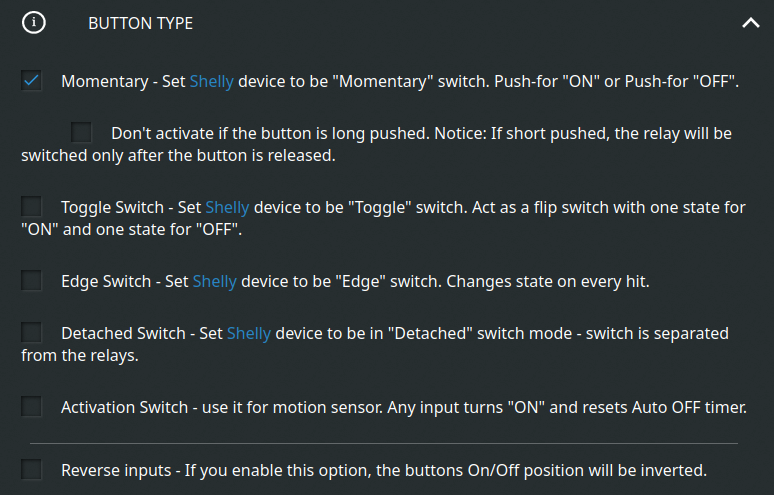The width and height of the screenshot is (774, 495).
Task: Open the Shelly link in Toggle Switch row
Action: [228, 207]
